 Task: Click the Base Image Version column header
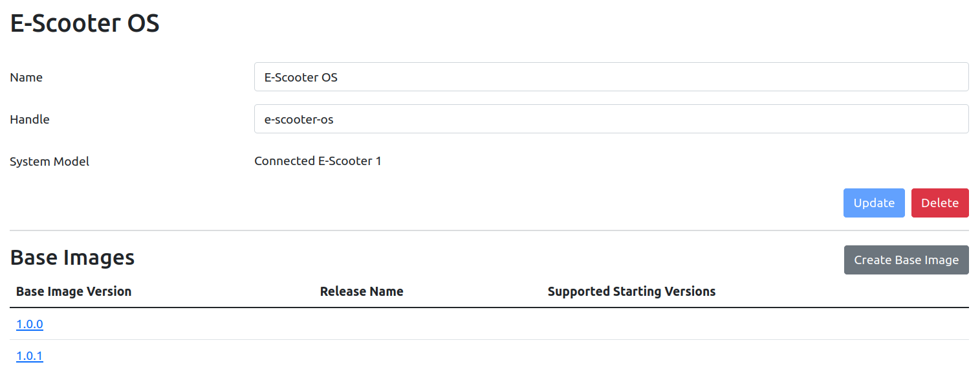(74, 291)
